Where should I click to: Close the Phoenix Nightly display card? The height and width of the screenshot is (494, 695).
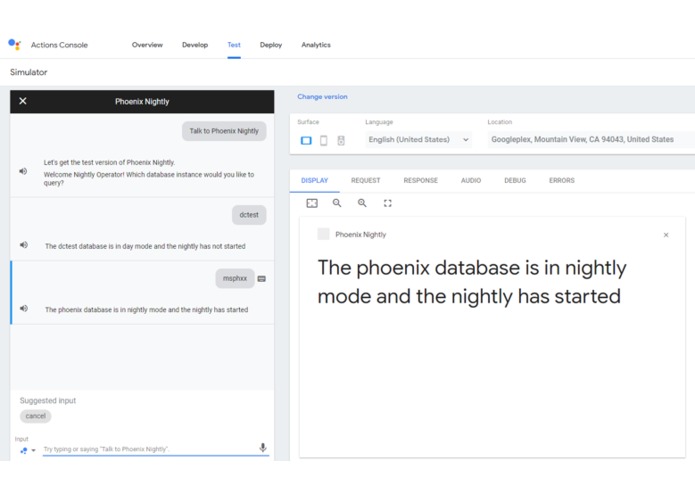pos(666,235)
